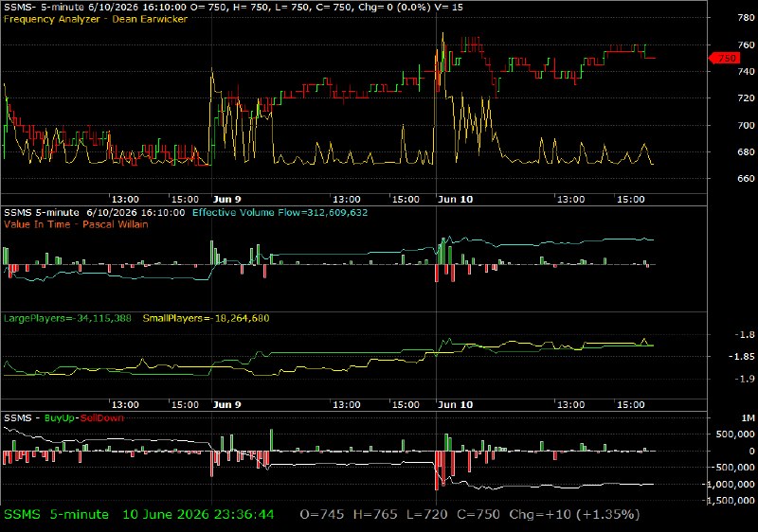758x532 pixels.
Task: Select the 'Frequency Analyzer - Dean Earwicker' label
Action: pos(96,19)
